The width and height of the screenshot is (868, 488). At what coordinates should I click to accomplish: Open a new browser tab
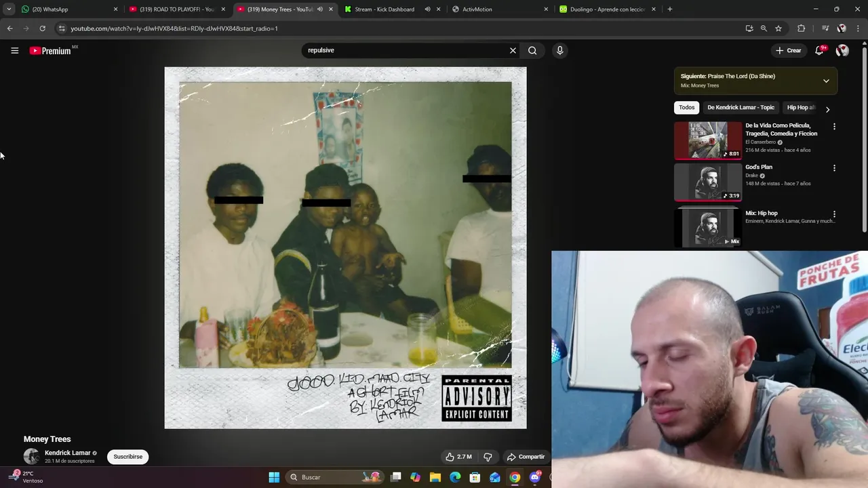point(670,9)
